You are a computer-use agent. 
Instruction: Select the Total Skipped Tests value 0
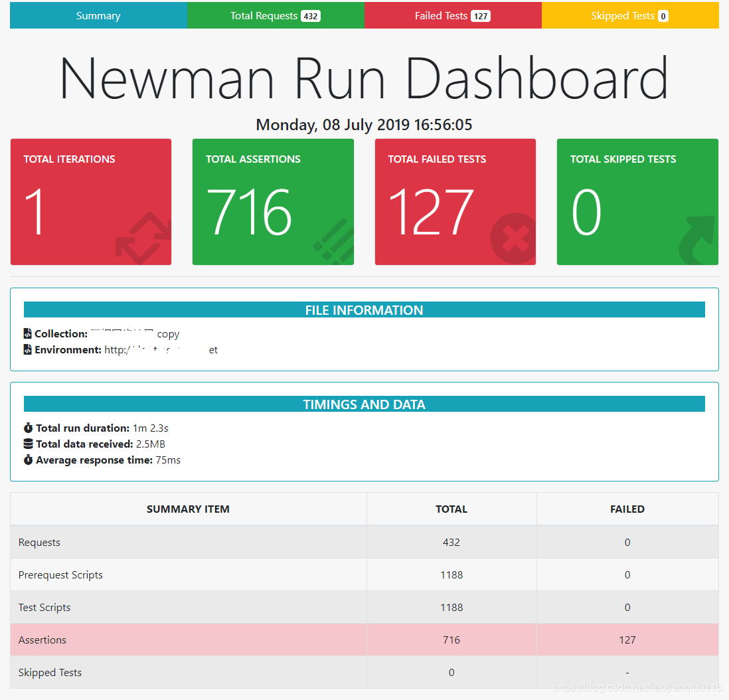pyautogui.click(x=586, y=211)
